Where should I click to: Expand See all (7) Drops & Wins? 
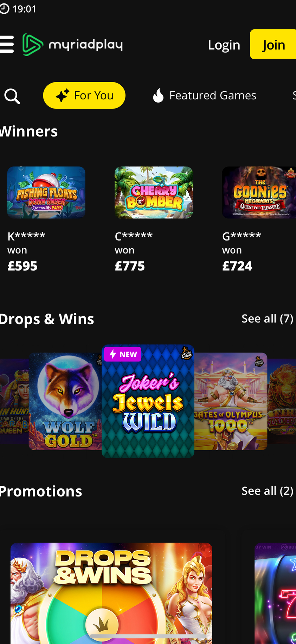click(267, 318)
